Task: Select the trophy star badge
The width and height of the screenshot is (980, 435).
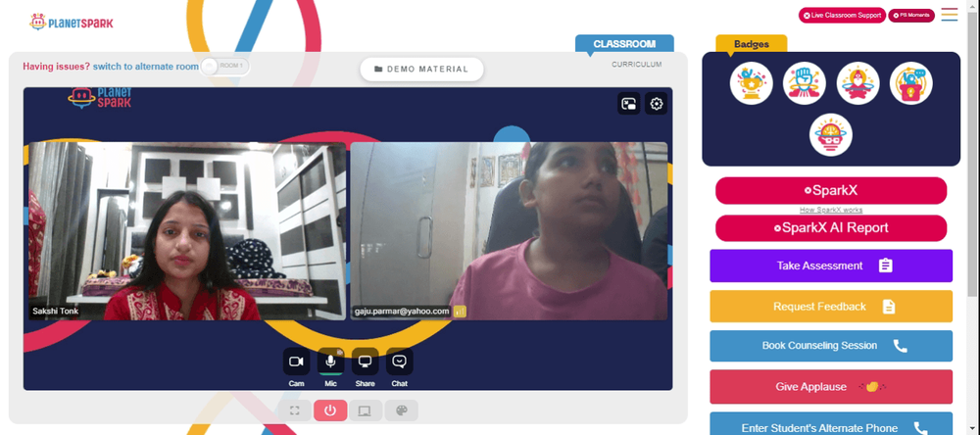Action: coord(752,83)
